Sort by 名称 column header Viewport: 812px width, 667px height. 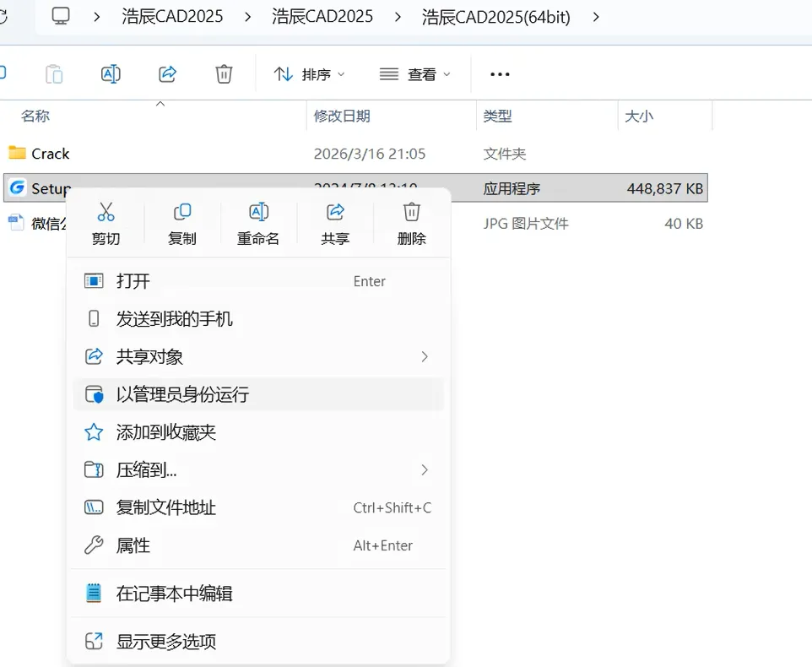35,116
